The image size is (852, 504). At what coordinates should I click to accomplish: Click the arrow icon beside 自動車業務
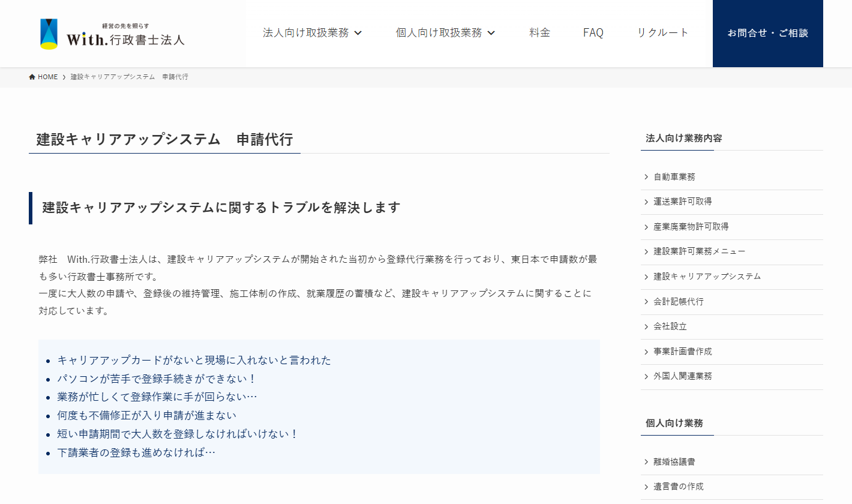(646, 176)
